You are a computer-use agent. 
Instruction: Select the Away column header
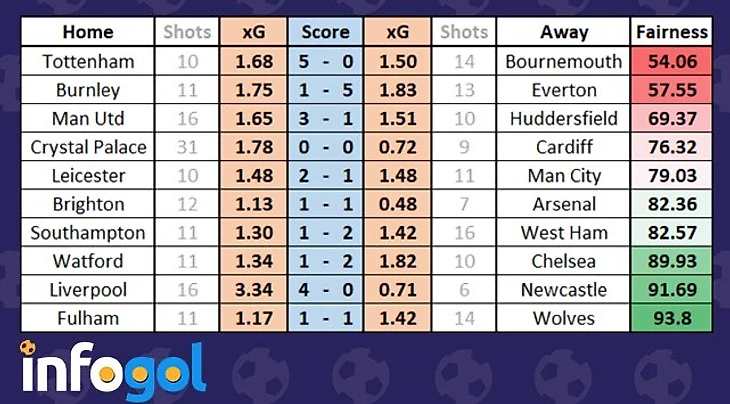point(564,33)
